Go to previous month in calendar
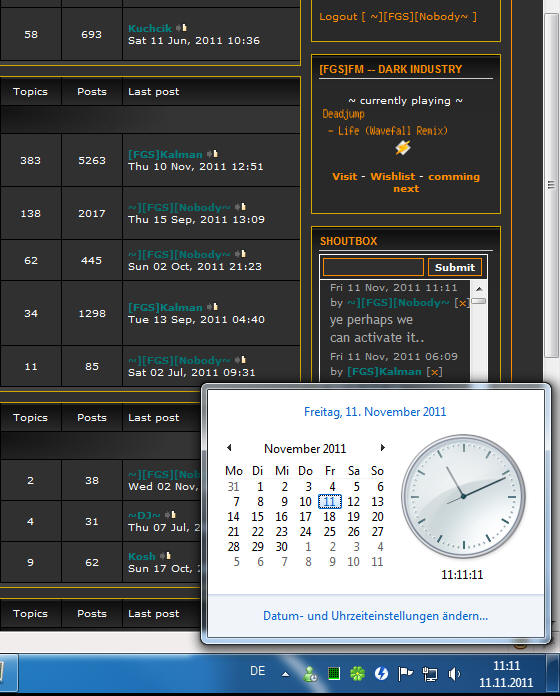The height and width of the screenshot is (696, 560). coord(229,447)
